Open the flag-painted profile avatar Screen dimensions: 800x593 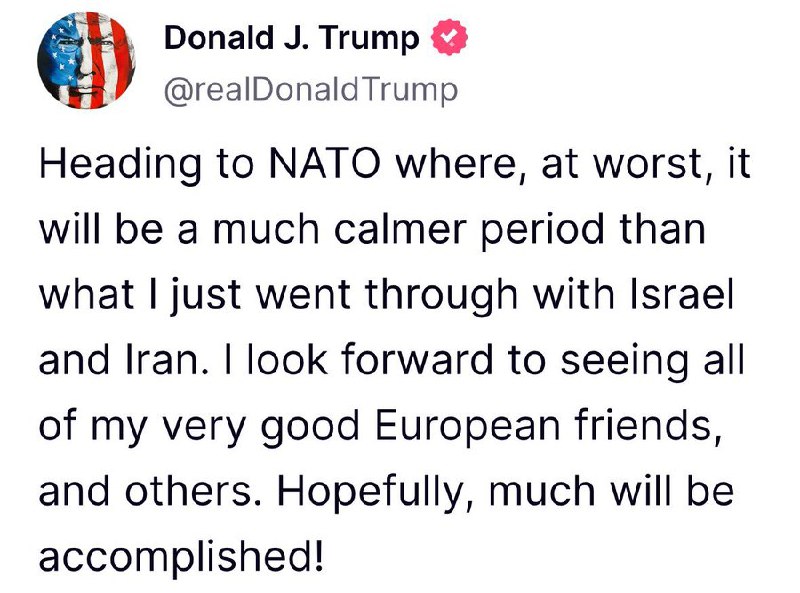(x=86, y=60)
